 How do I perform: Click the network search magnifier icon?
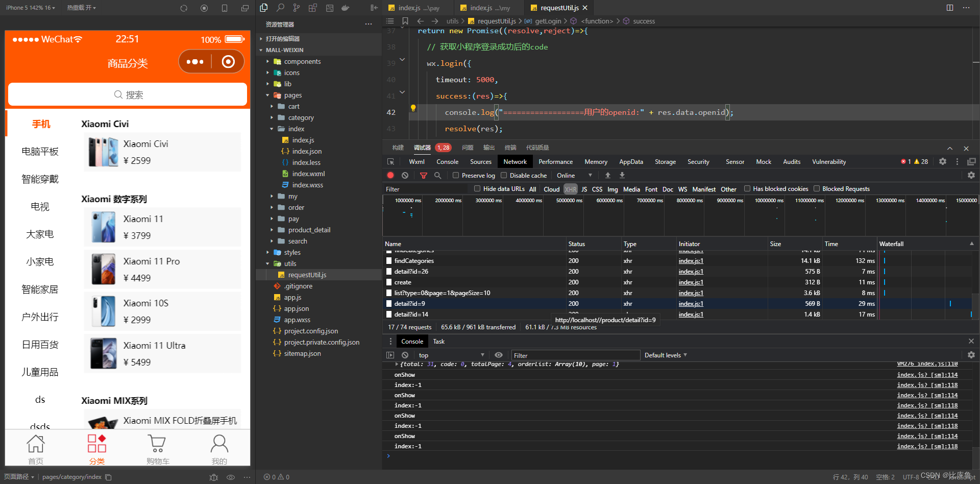(x=437, y=175)
